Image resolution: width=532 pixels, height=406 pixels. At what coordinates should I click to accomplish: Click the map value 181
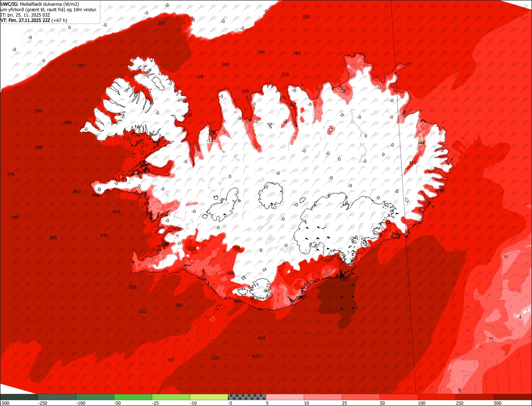point(171,360)
